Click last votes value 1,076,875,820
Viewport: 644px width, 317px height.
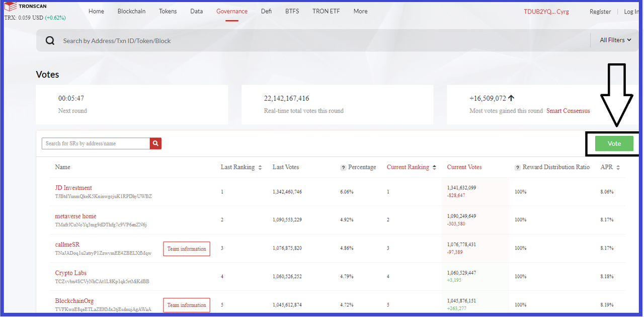click(x=287, y=248)
